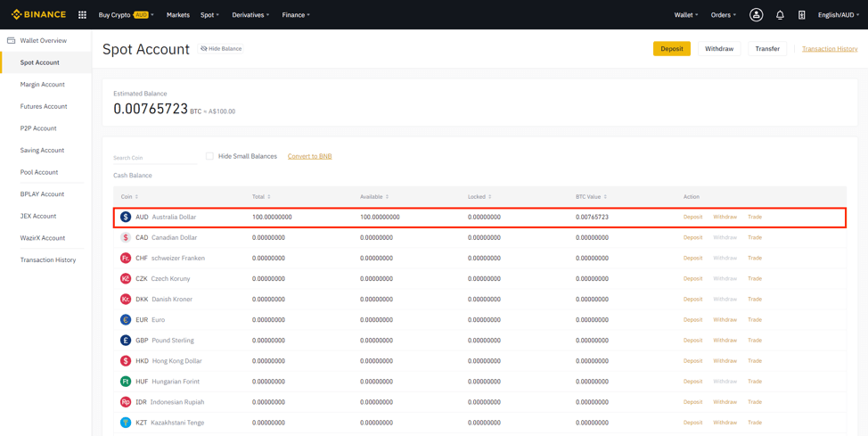Screen dimensions: 868x436
Task: Focus the Search Coin input field
Action: (155, 158)
